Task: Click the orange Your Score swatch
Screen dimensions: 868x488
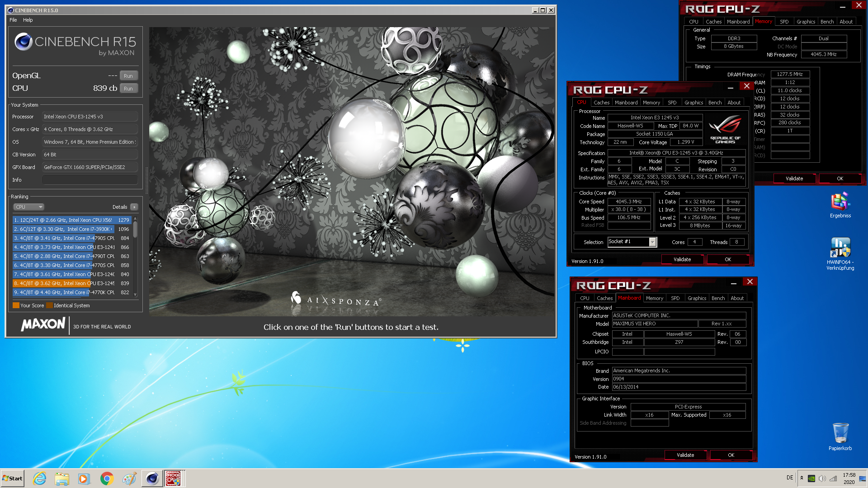Action: (16, 305)
